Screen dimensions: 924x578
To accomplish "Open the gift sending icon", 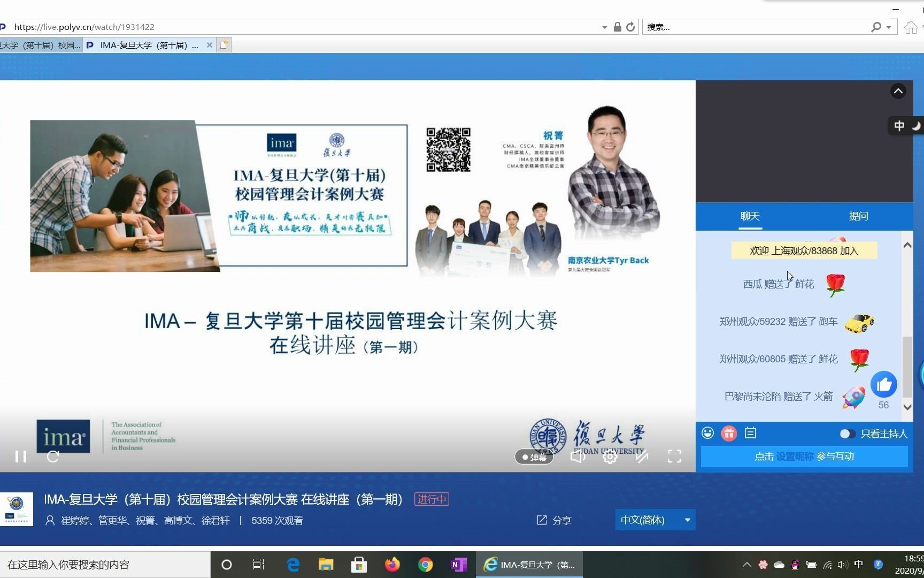I will coord(729,433).
